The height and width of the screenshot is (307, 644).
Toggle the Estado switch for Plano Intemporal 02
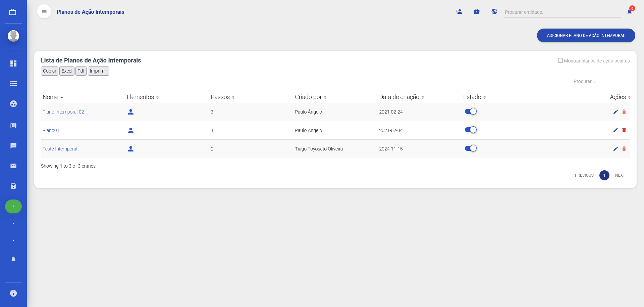(471, 112)
